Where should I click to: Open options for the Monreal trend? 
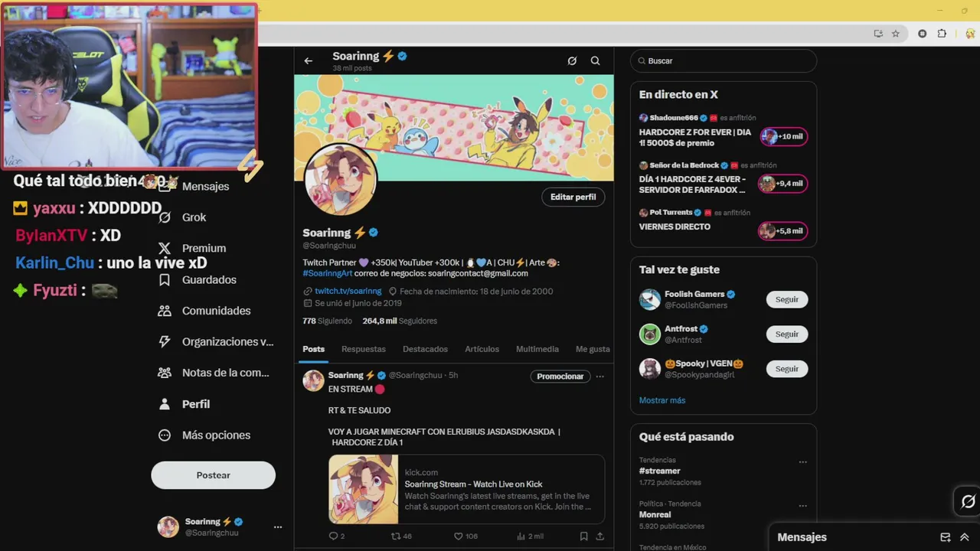[x=802, y=506]
